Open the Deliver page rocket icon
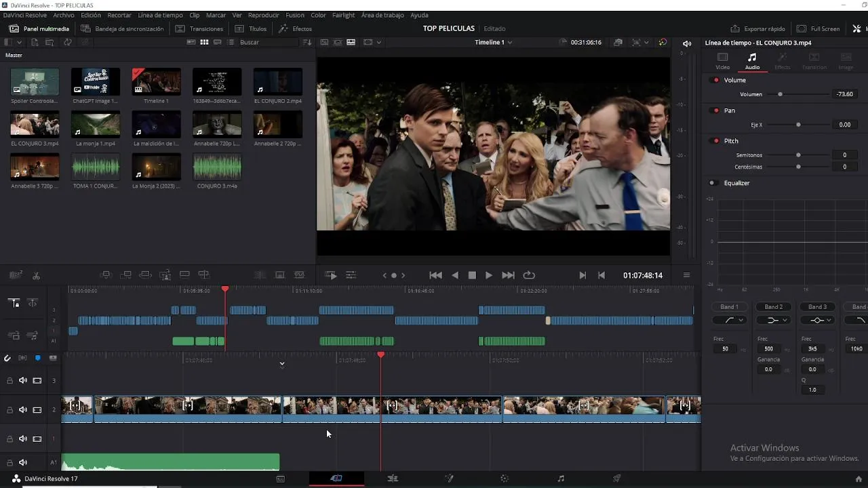 tap(617, 479)
